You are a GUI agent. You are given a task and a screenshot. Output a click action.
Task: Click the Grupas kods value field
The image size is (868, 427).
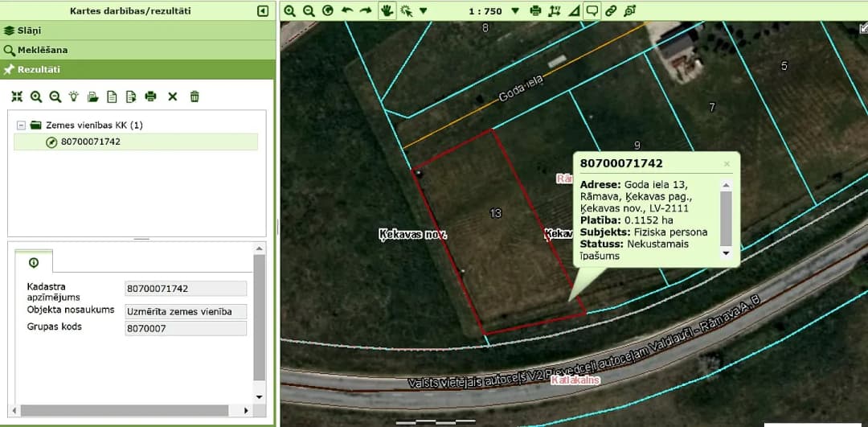click(x=186, y=328)
